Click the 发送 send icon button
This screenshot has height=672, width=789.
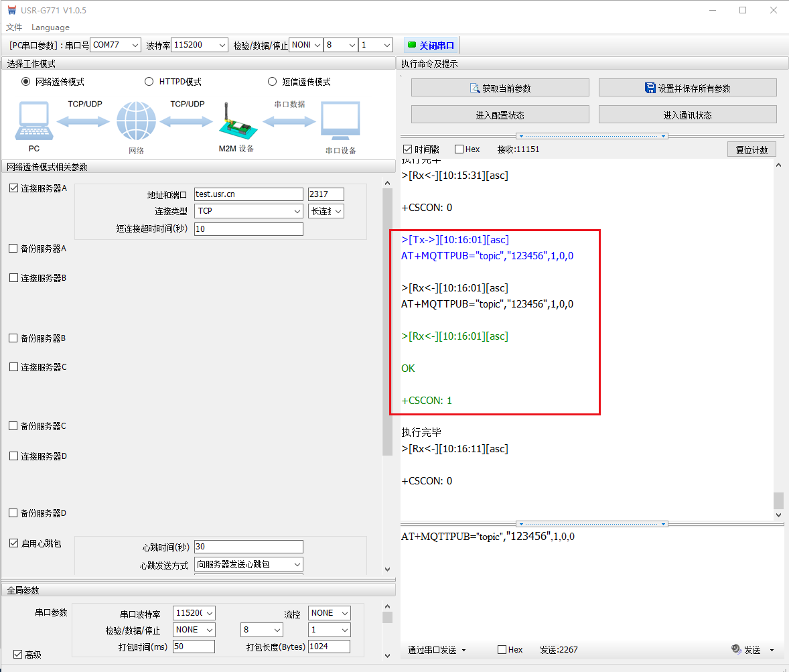coord(746,649)
